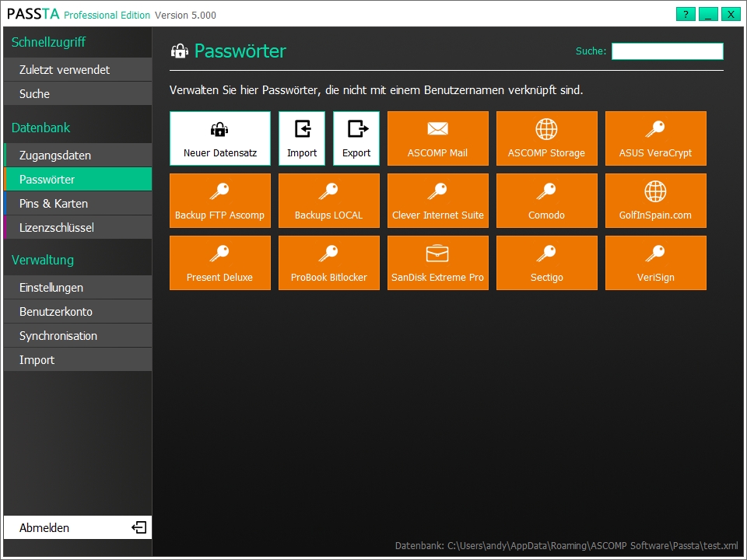Screen dimensions: 747x560
Task: Open the Lizenzschlüssel section
Action: [x=78, y=228]
